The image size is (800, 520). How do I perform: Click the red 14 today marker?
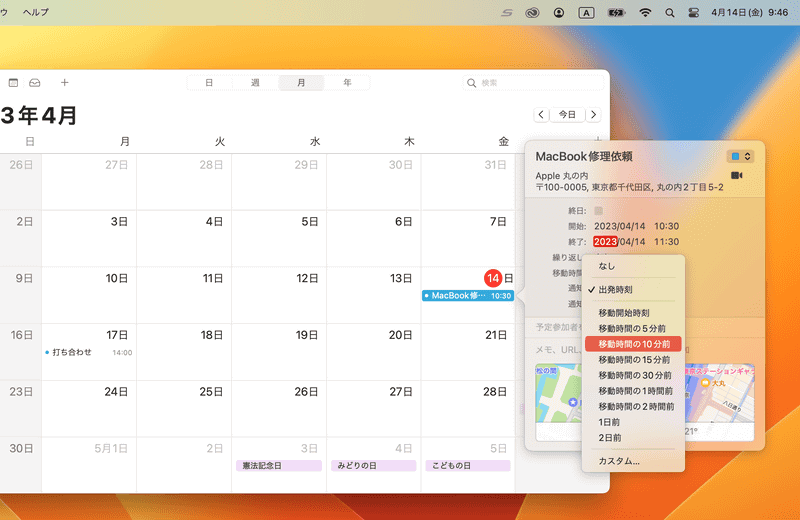click(x=493, y=279)
